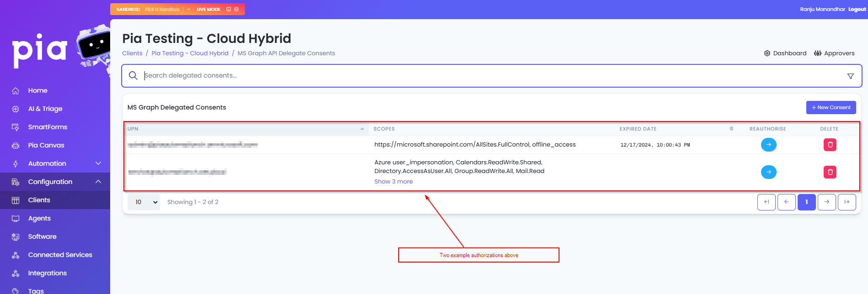Open the Dashboard link
Viewport: 868px width, 294px height.
tap(785, 53)
